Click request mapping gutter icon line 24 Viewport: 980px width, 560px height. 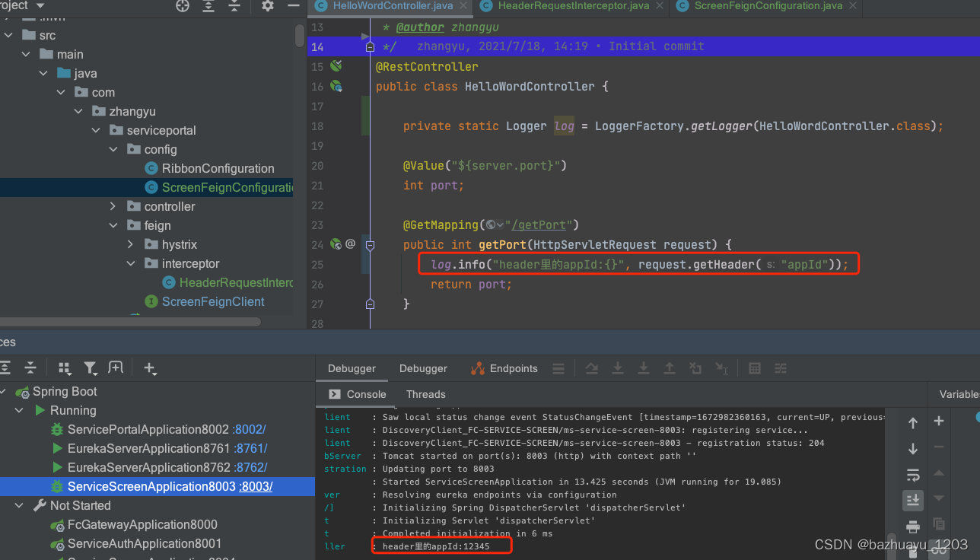pyautogui.click(x=336, y=244)
